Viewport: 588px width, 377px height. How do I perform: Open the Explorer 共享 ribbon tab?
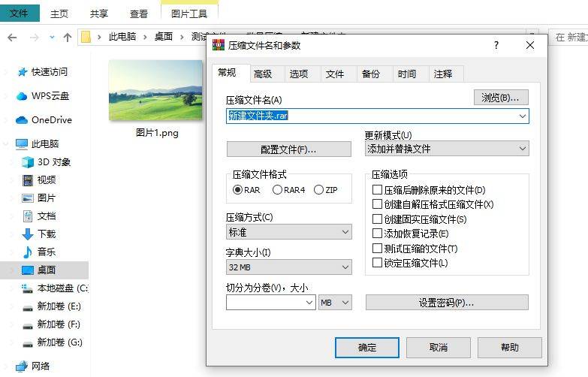click(99, 14)
